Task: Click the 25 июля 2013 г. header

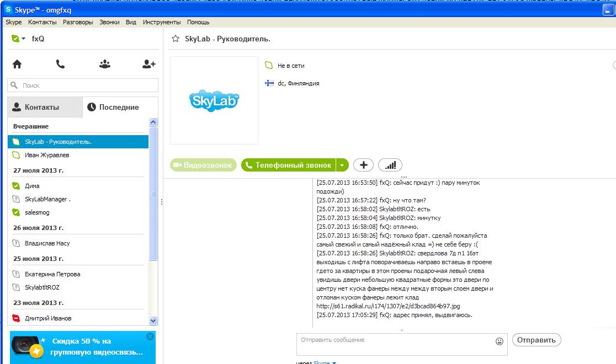Action: (x=39, y=259)
